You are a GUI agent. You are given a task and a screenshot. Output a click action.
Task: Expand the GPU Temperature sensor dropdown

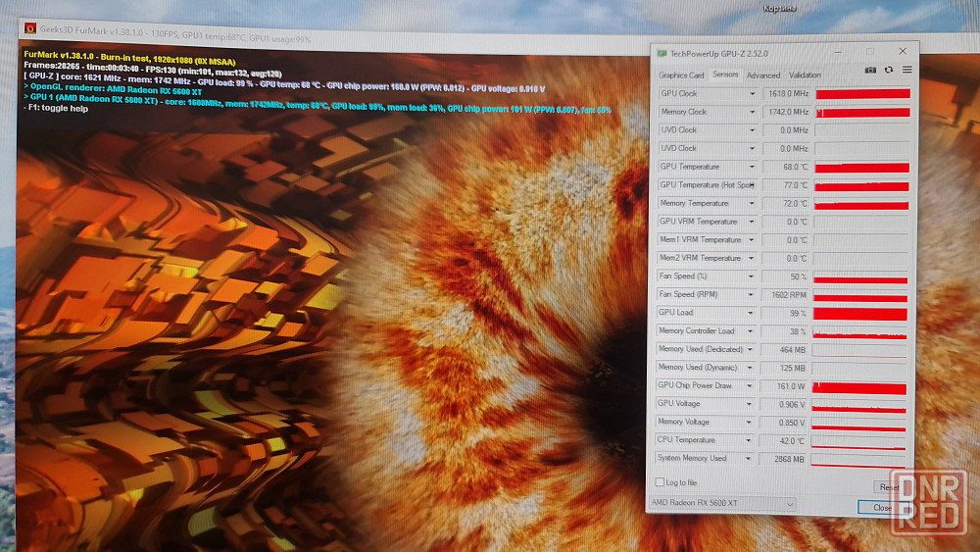tap(752, 167)
